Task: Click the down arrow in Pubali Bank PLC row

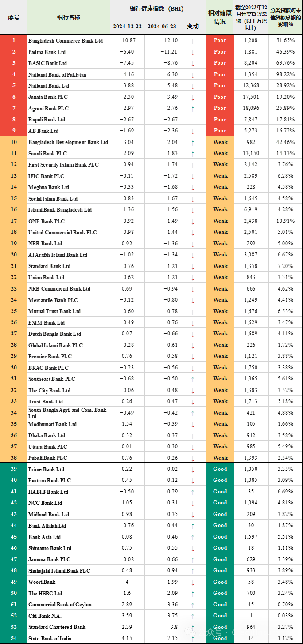Action: pos(193,458)
